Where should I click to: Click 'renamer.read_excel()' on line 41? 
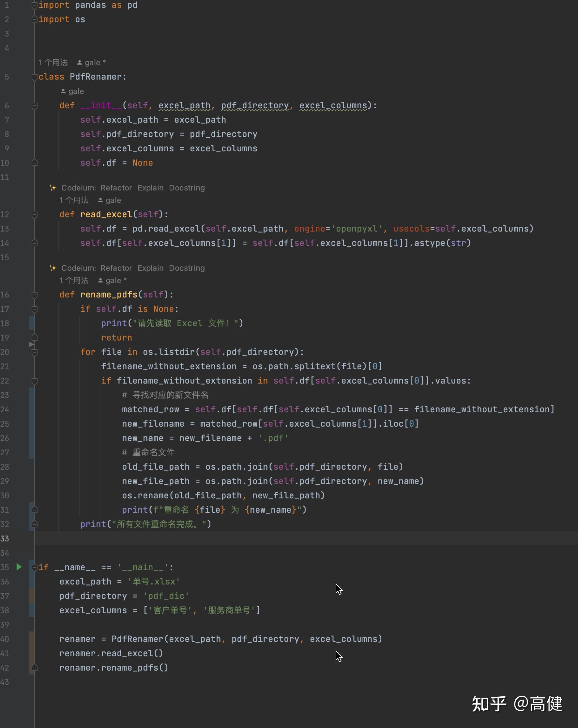(x=112, y=653)
